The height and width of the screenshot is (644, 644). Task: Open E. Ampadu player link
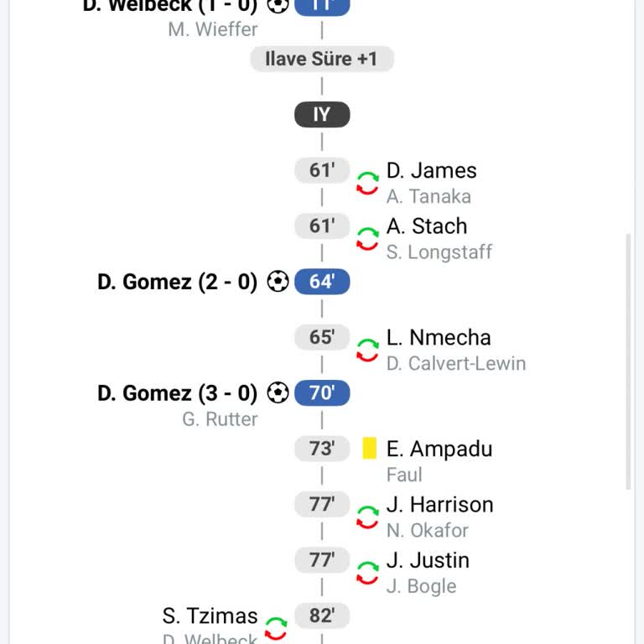439,449
